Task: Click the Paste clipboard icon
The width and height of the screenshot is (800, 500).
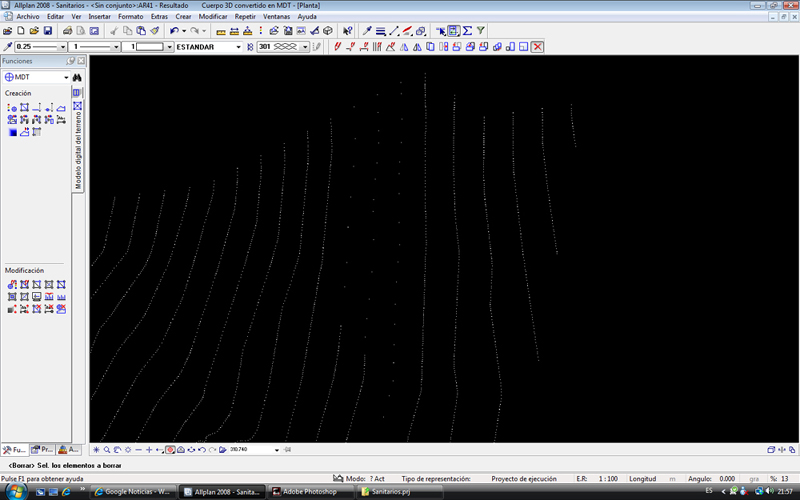Action: point(141,31)
